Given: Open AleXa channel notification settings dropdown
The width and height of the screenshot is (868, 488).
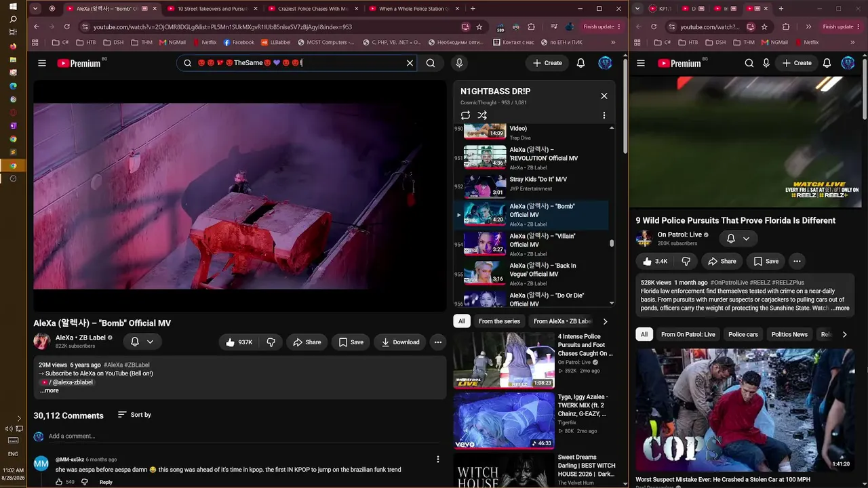Looking at the screenshot, I should (142, 342).
